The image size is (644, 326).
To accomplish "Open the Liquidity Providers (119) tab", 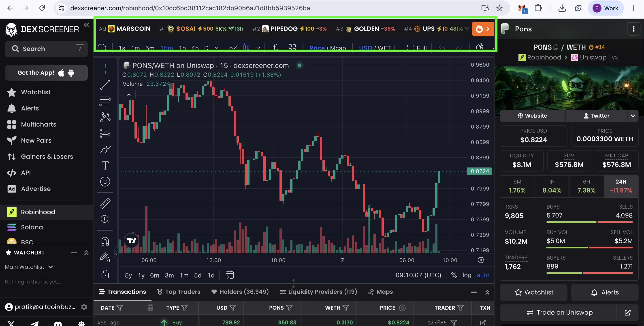I will tap(318, 292).
